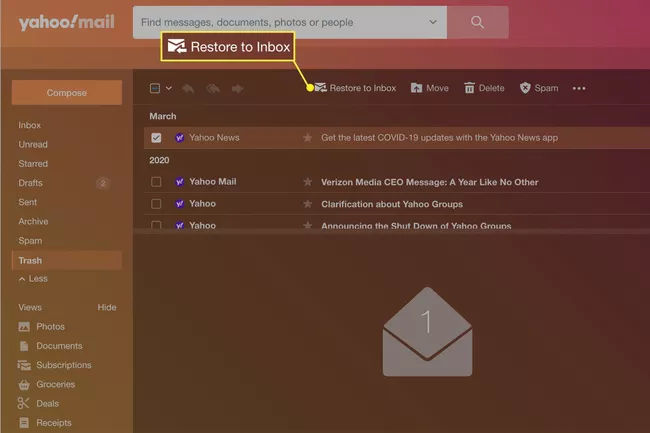Open the Documents view
Image resolution: width=650 pixels, height=433 pixels.
pyautogui.click(x=50, y=346)
